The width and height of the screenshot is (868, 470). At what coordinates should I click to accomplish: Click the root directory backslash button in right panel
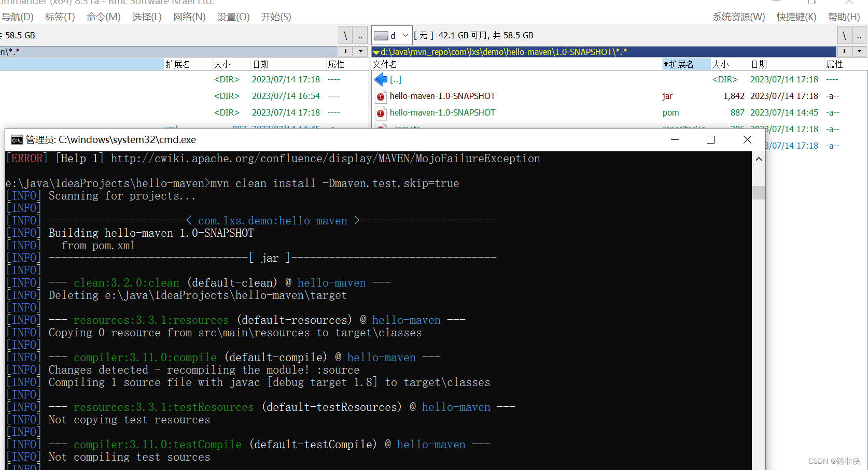844,35
